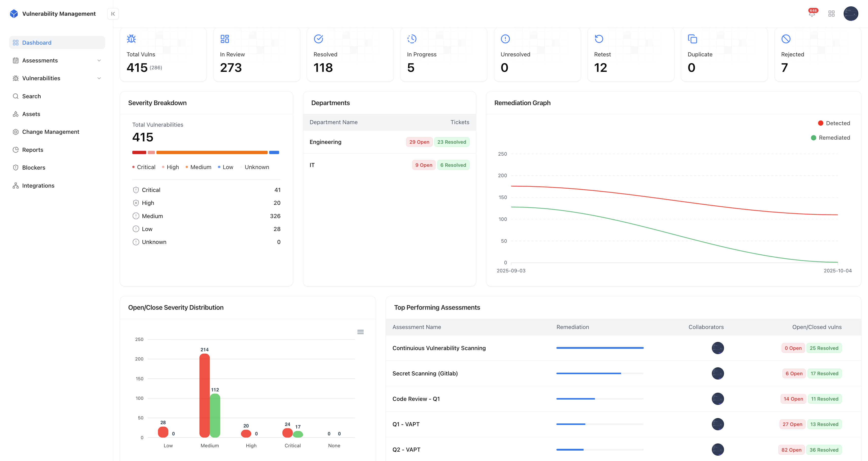Click the Resolved checkmark icon

318,39
